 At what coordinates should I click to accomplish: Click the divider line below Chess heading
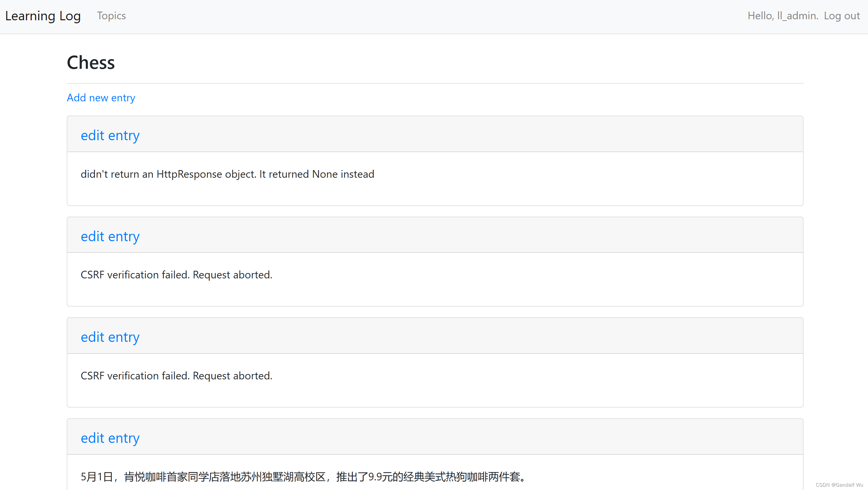(435, 83)
